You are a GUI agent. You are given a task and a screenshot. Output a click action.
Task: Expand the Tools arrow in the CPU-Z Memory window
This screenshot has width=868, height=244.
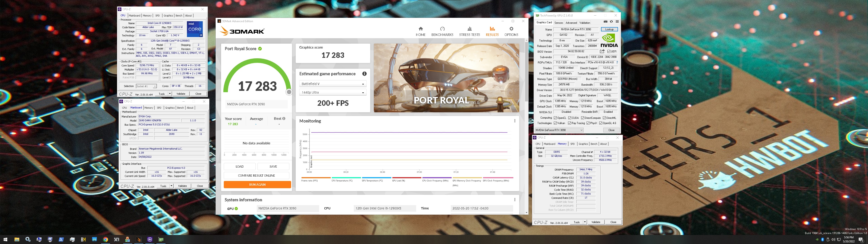[x=585, y=222]
